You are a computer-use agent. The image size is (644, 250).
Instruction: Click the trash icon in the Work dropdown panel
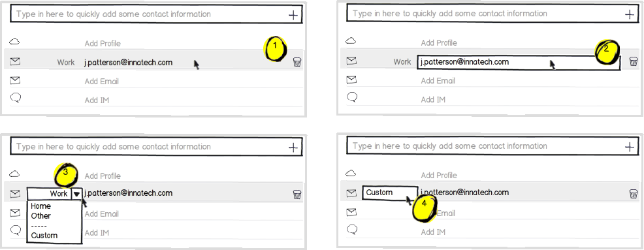[297, 194]
